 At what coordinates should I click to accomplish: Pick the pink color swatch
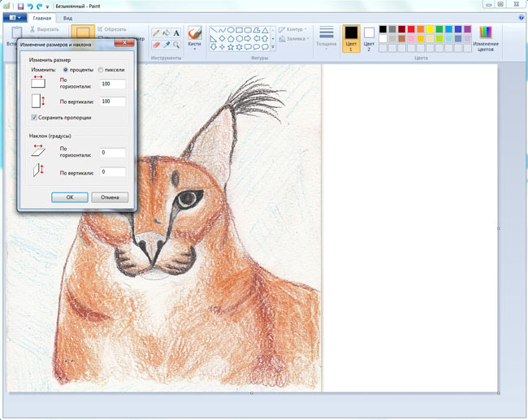(x=411, y=39)
